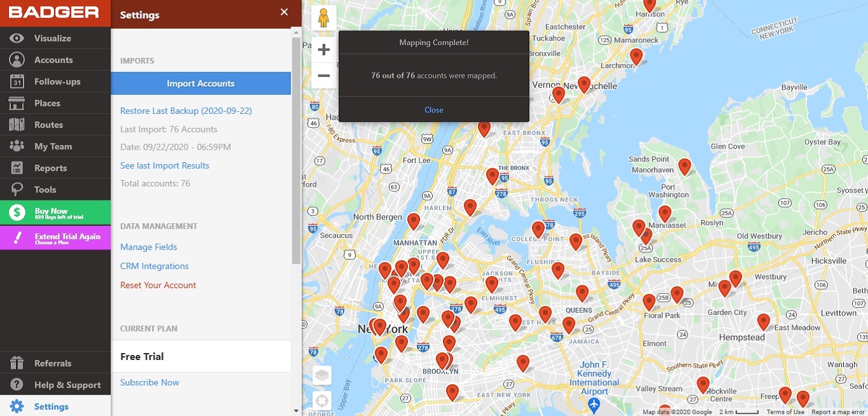Click Reset Your Account link
The height and width of the screenshot is (416, 868).
(158, 285)
